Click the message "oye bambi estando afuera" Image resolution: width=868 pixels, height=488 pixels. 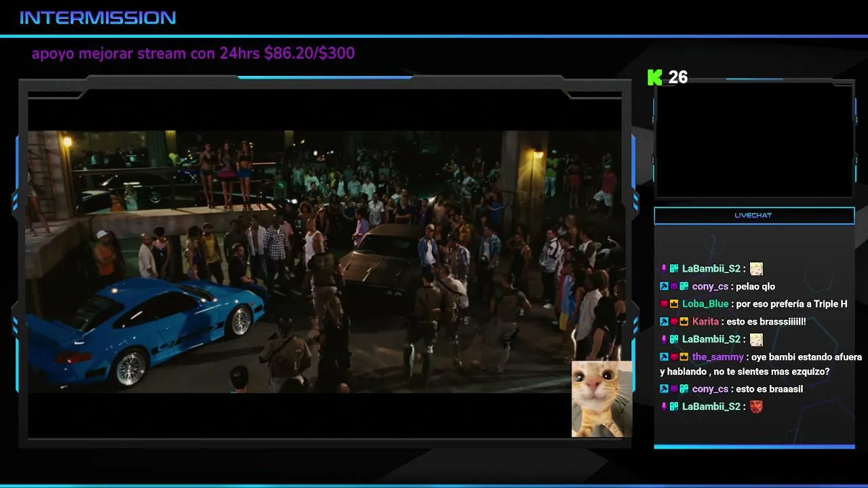pyautogui.click(x=806, y=357)
